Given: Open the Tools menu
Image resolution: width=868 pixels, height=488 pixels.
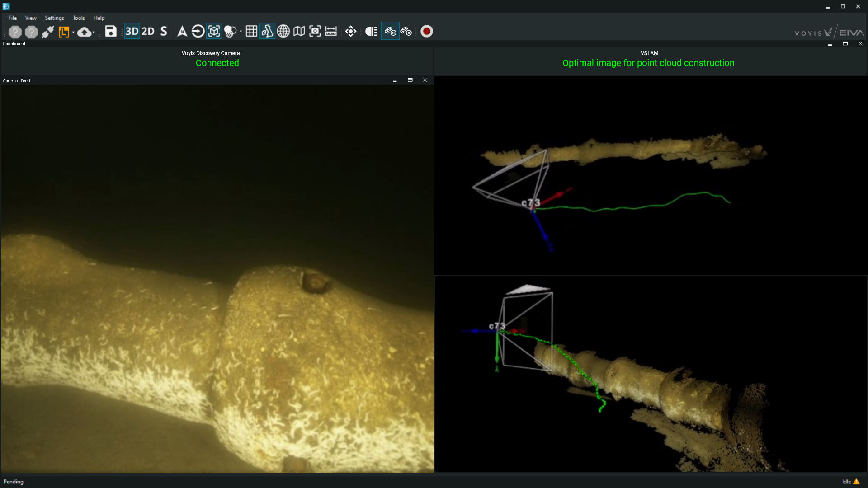Looking at the screenshot, I should (x=78, y=18).
